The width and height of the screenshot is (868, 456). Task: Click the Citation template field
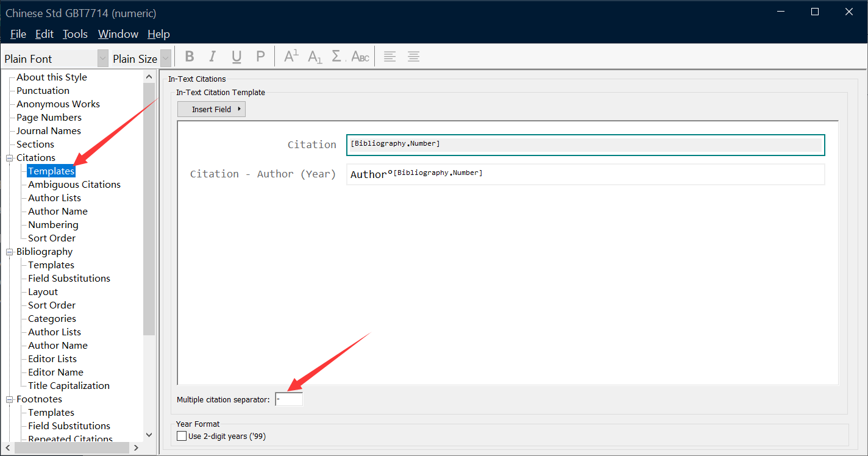point(586,144)
